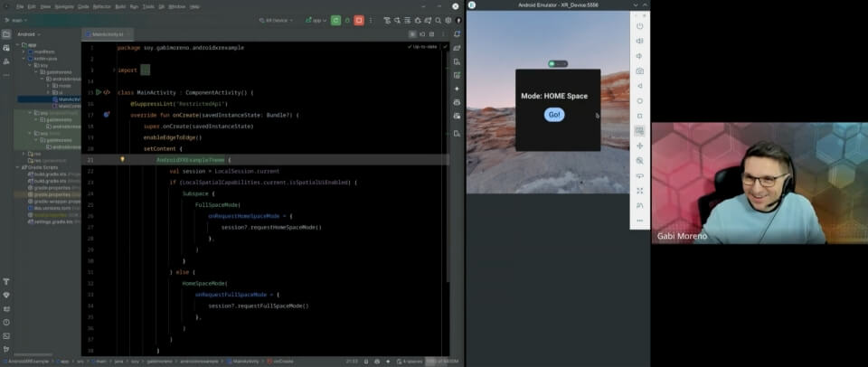Open the Terminal tool window icon in left sidebar
The image size is (868, 367).
pyautogui.click(x=6, y=336)
